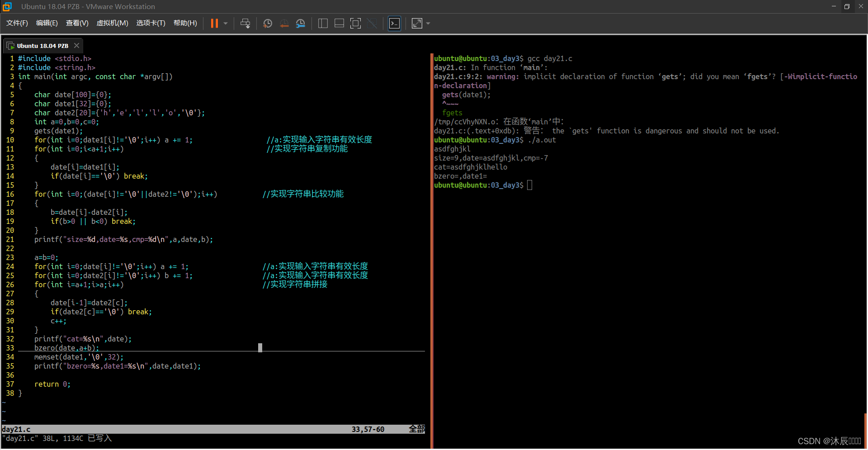
Task: Toggle the library sidebar panel
Action: click(323, 24)
